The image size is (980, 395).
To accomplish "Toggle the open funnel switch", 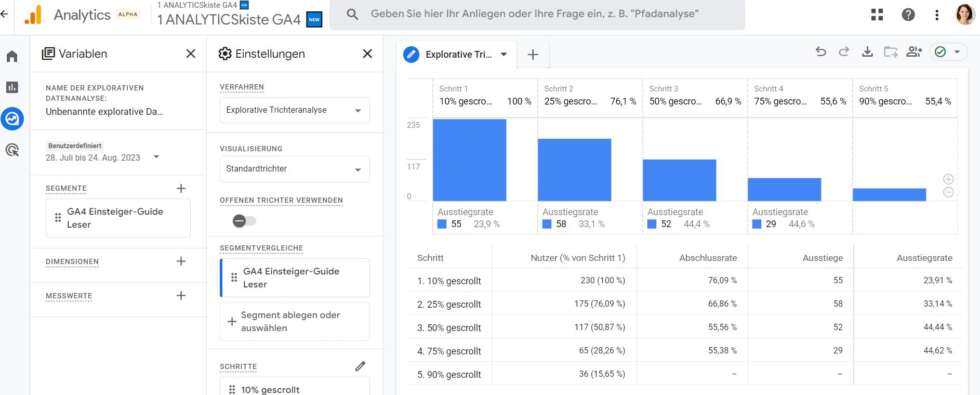I will pyautogui.click(x=244, y=221).
